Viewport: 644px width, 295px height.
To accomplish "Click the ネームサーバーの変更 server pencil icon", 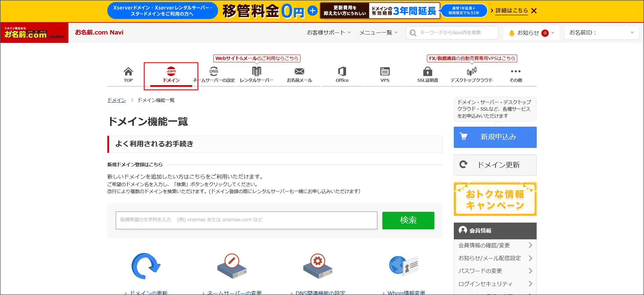I will (232, 266).
